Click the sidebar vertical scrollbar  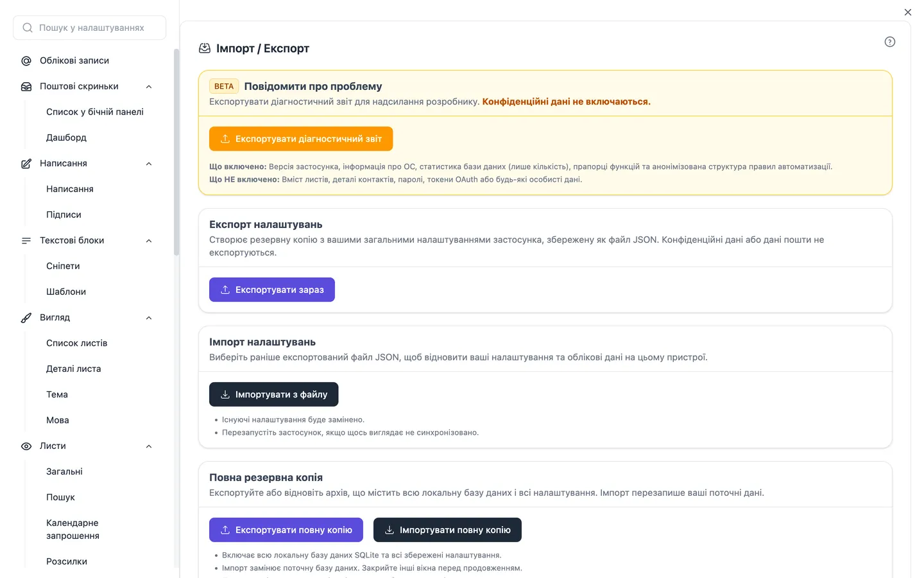[x=176, y=153]
